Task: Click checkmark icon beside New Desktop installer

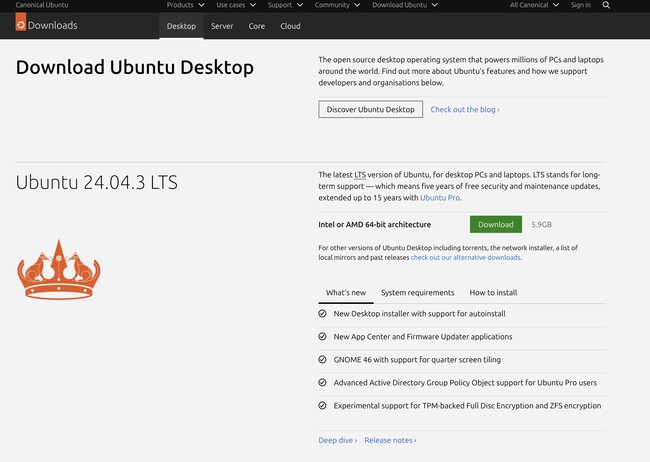Action: click(x=322, y=313)
